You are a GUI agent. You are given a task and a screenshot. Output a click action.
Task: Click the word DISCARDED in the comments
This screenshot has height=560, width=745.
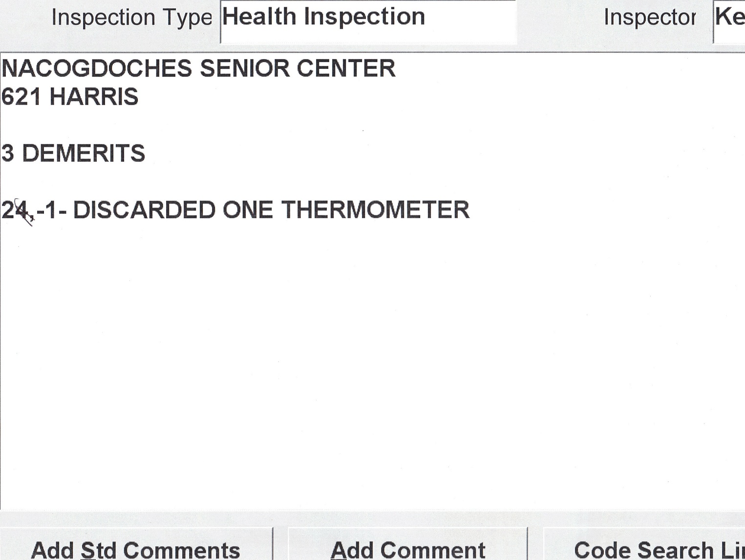tap(144, 210)
